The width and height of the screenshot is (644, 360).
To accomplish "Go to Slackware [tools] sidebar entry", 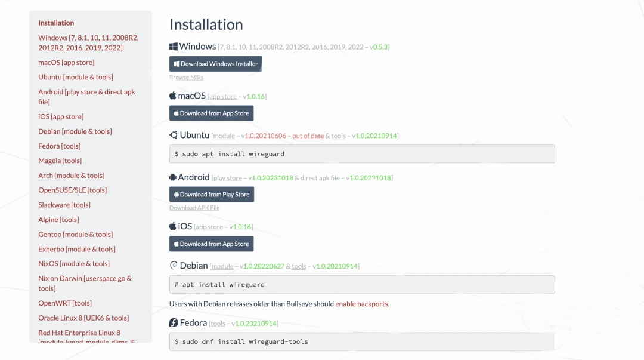I will 64,205.
